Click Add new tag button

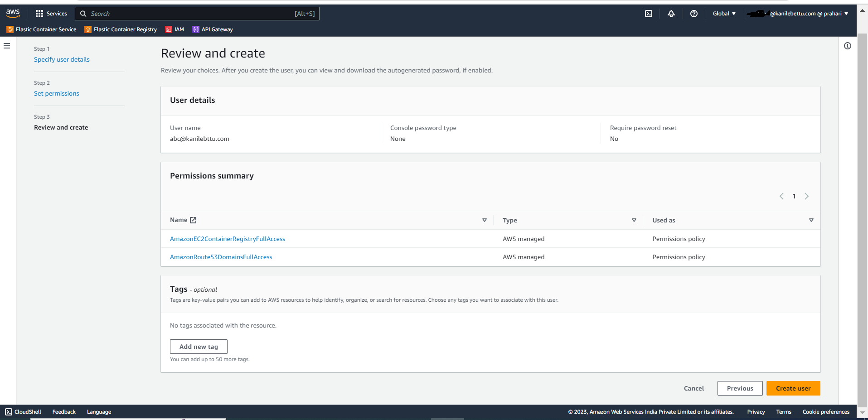point(199,347)
